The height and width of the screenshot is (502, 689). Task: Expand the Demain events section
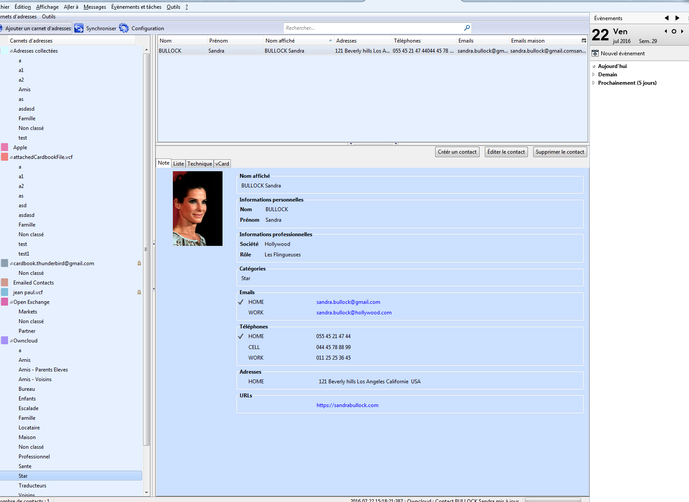pos(593,74)
